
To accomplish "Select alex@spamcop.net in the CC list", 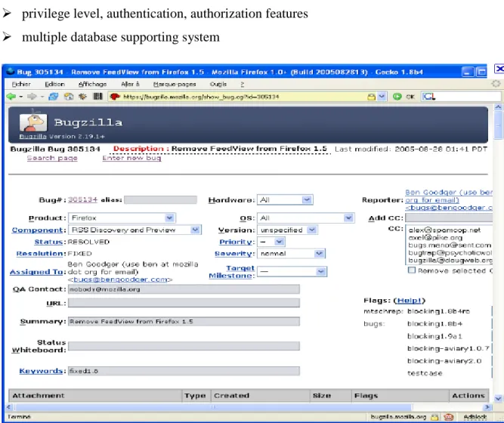I will tap(444, 230).
